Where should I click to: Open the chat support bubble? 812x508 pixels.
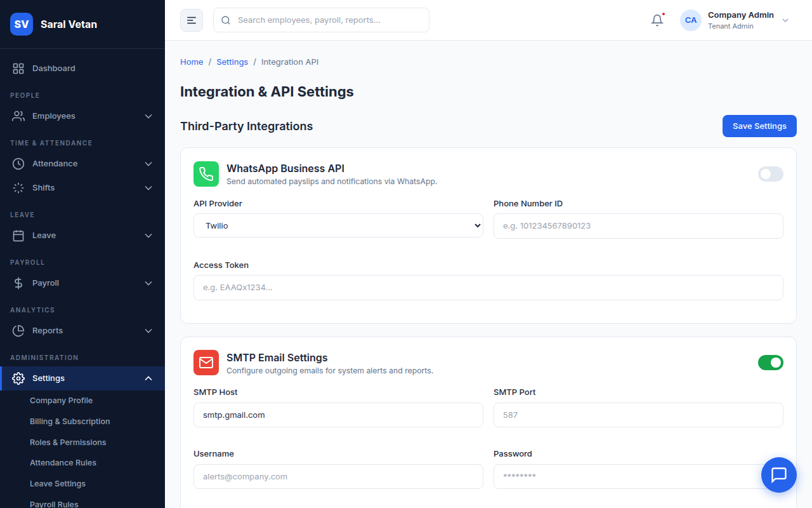(x=779, y=475)
